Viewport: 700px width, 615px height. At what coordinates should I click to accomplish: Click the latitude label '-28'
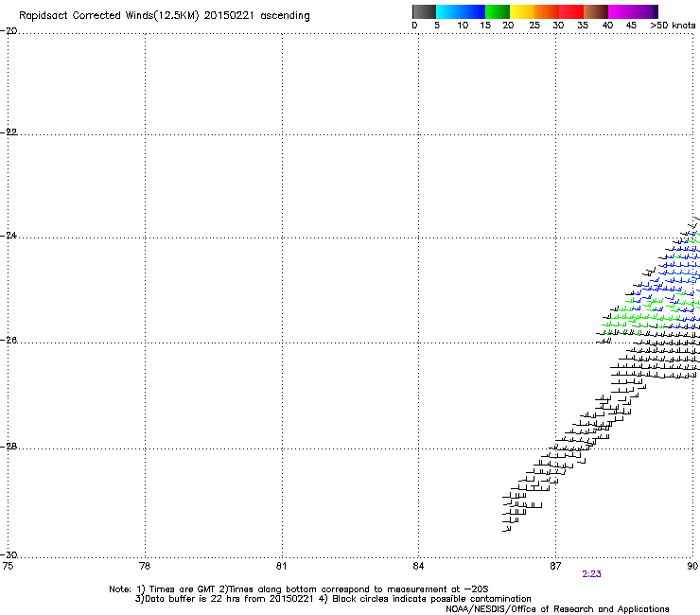tap(9, 447)
